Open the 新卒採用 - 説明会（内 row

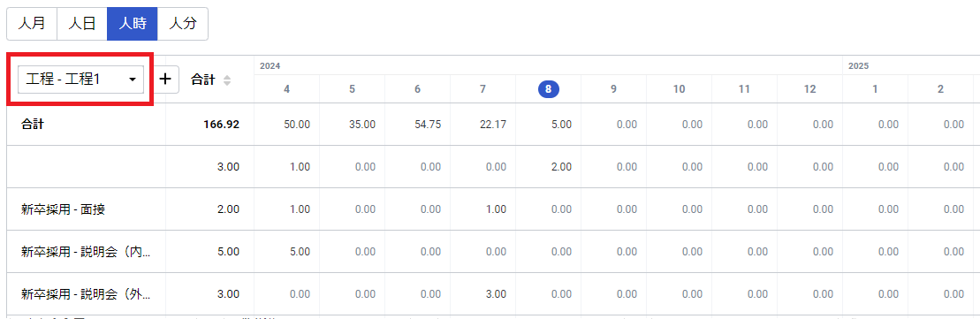[86, 252]
